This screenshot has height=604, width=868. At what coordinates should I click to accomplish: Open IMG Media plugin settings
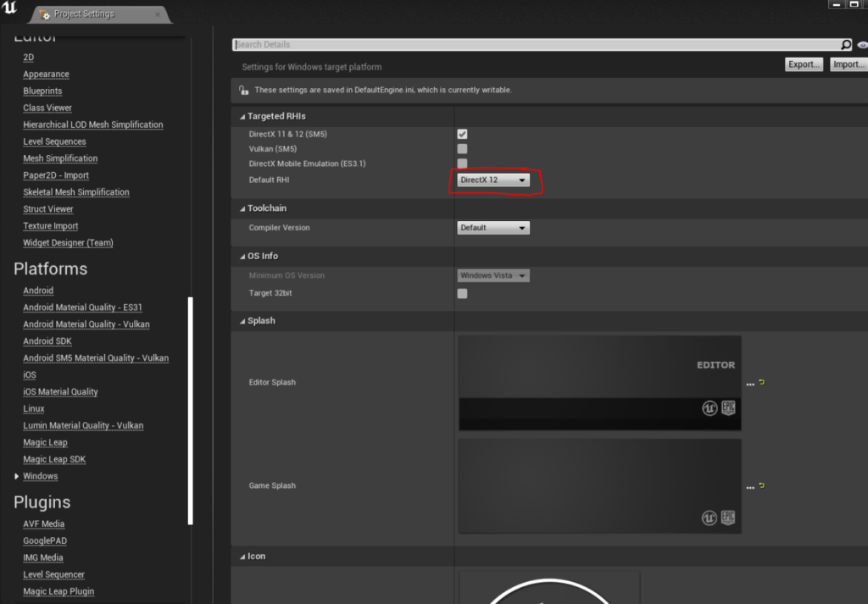click(x=43, y=558)
